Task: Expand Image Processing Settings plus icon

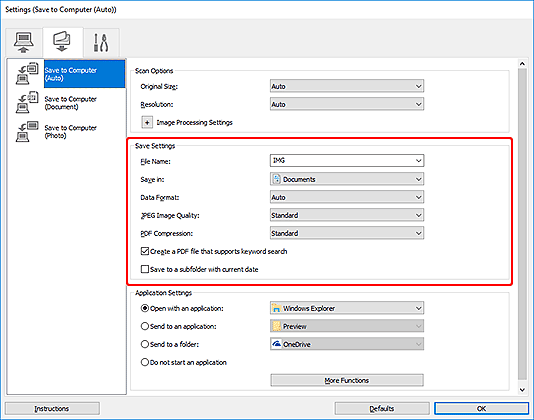Action: pos(147,122)
